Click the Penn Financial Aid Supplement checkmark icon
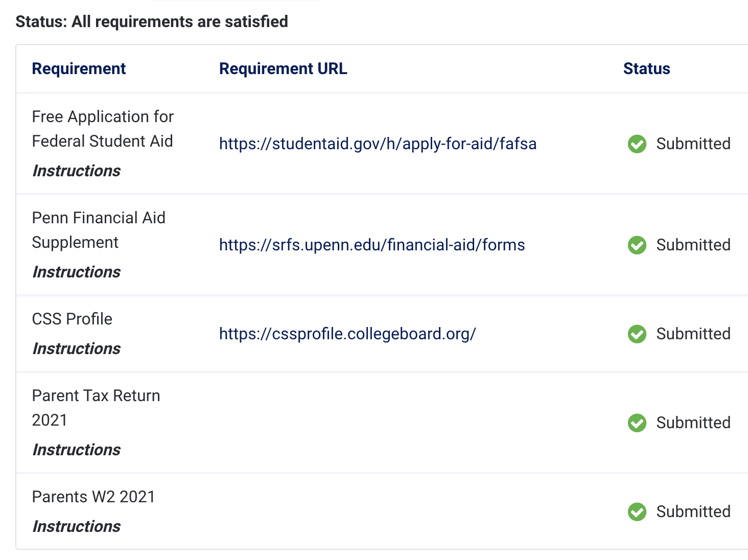748x560 pixels. click(x=637, y=245)
